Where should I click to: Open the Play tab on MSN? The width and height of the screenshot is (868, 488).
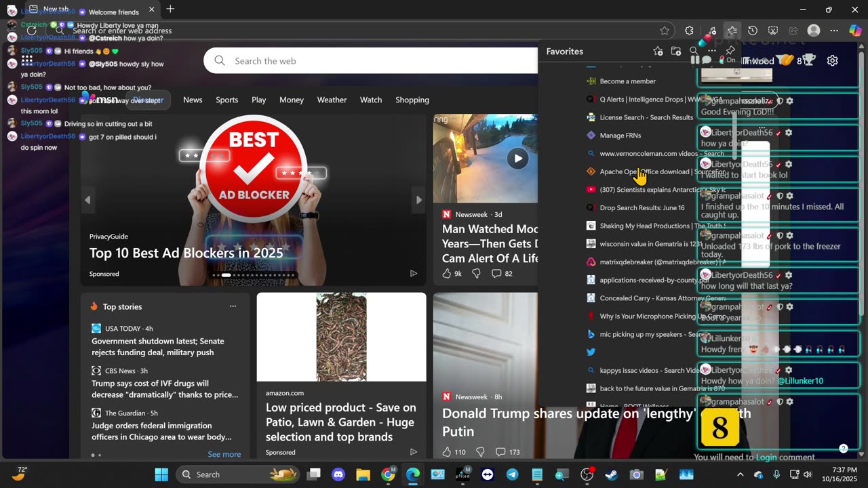point(259,100)
